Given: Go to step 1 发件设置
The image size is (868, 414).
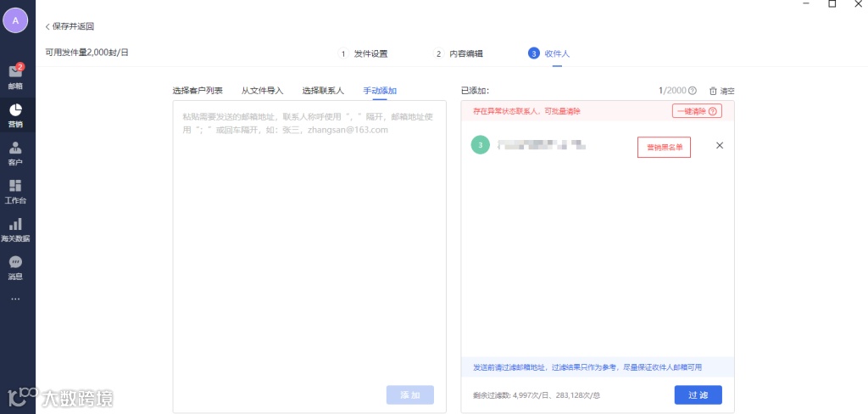Looking at the screenshot, I should pyautogui.click(x=363, y=53).
